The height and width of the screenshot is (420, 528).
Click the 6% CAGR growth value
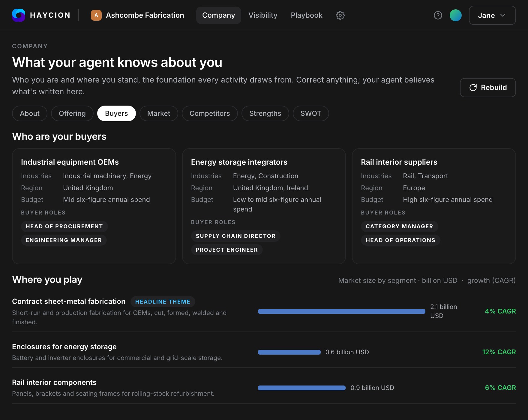pyautogui.click(x=500, y=388)
